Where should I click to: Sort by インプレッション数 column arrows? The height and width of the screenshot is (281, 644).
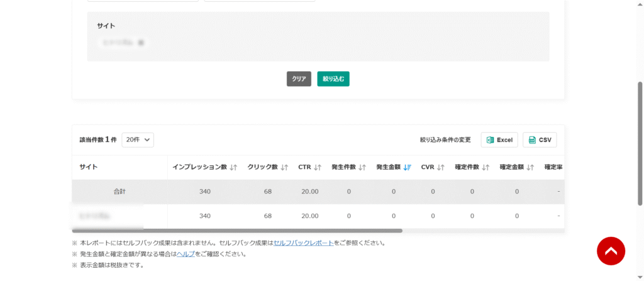(233, 167)
